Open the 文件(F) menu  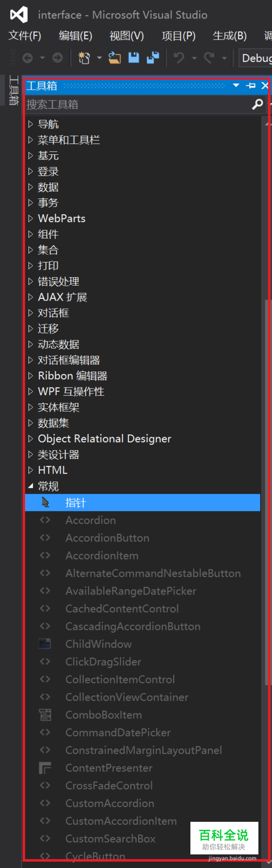click(25, 36)
